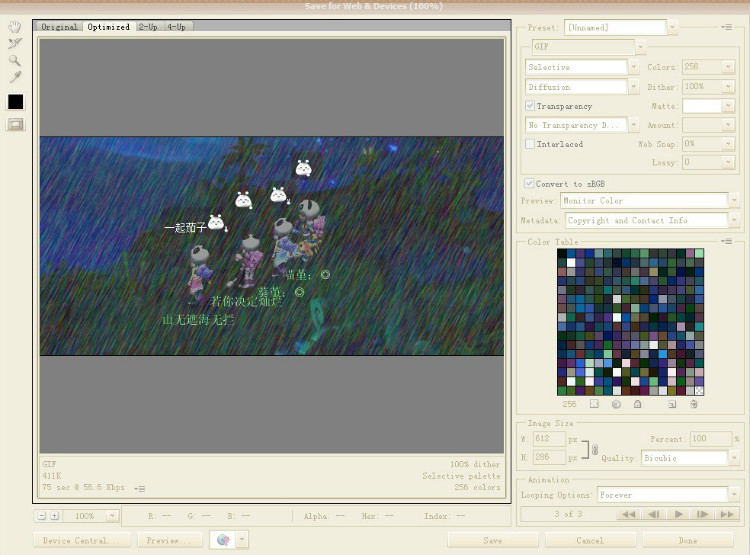This screenshot has width=750, height=555.
Task: Open the No Transparency Dither dropdown
Action: [633, 125]
